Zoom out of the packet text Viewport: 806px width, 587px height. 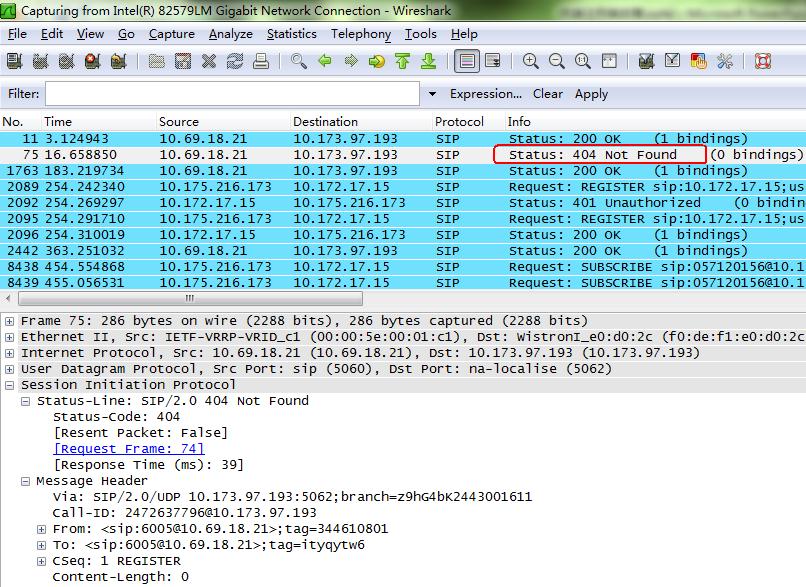click(557, 61)
